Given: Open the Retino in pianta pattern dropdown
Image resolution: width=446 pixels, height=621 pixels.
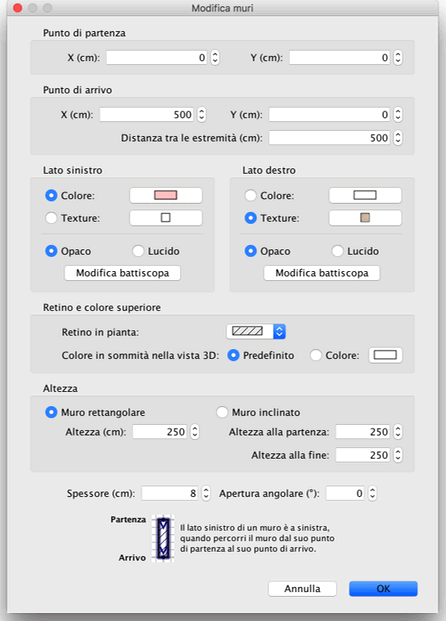Looking at the screenshot, I should (256, 331).
